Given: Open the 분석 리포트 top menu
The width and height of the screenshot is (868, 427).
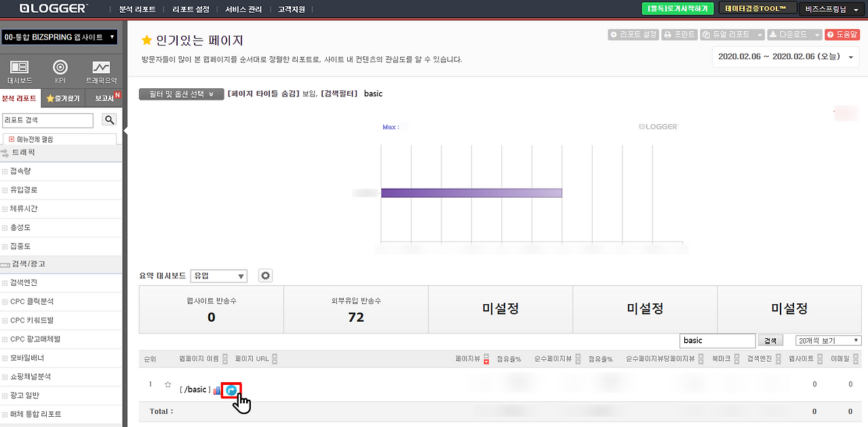Looking at the screenshot, I should pos(137,10).
